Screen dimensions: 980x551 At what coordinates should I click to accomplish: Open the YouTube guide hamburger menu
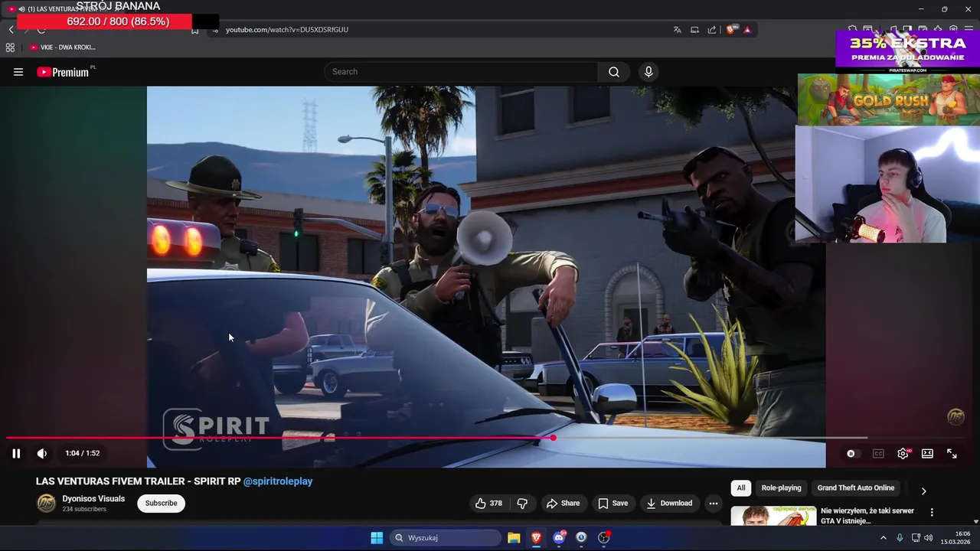(18, 72)
